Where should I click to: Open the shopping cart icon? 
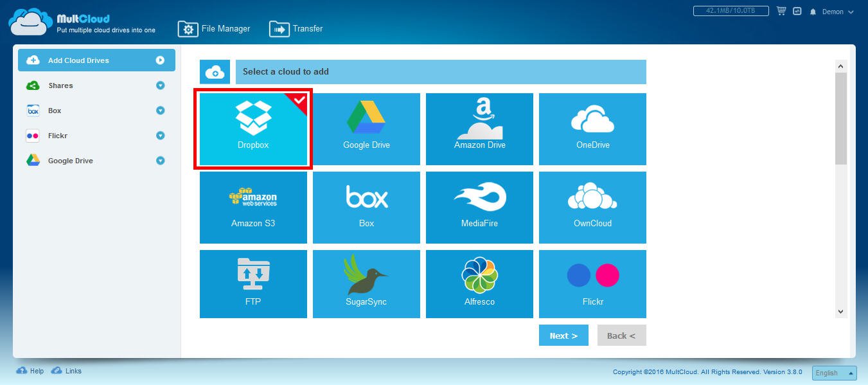(781, 11)
